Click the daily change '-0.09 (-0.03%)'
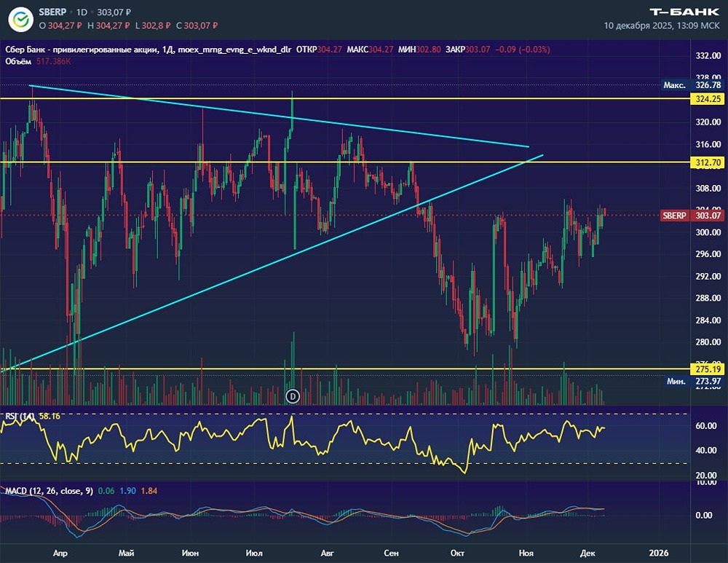 [x=522, y=50]
